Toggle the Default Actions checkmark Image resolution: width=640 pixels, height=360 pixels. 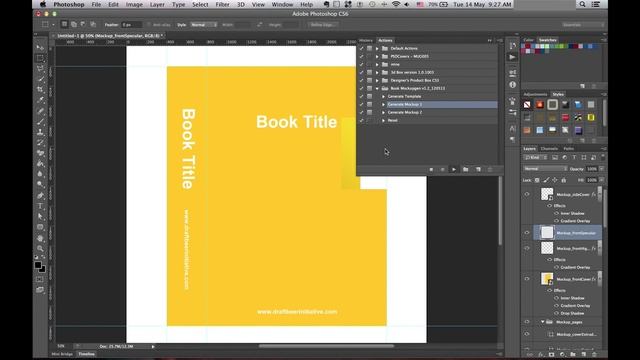(361, 48)
